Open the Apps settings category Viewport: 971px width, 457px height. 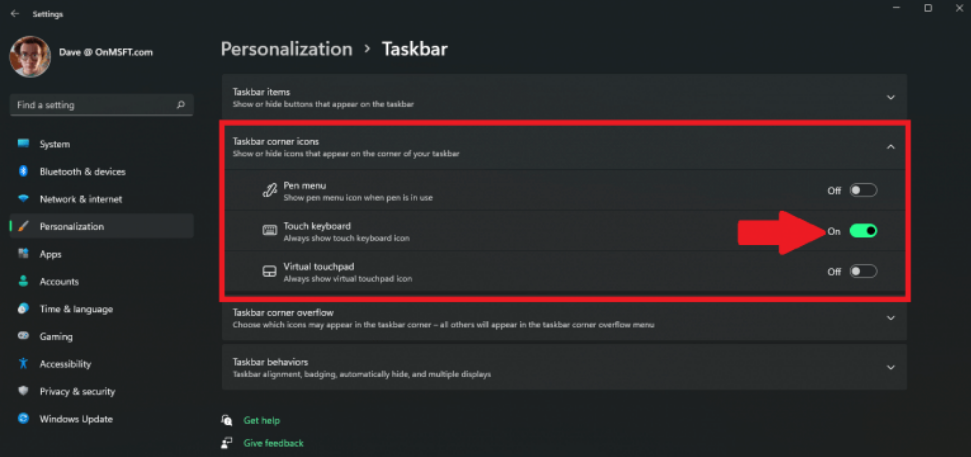coord(50,254)
